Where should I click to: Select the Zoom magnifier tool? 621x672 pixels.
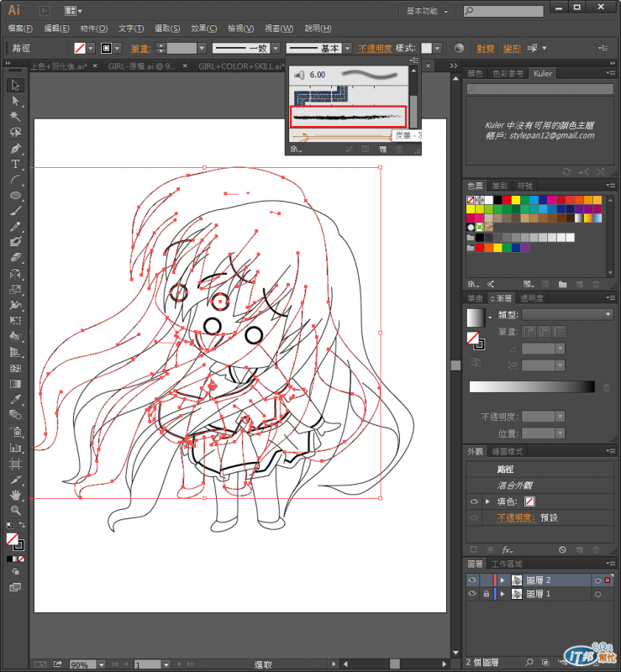coord(15,511)
